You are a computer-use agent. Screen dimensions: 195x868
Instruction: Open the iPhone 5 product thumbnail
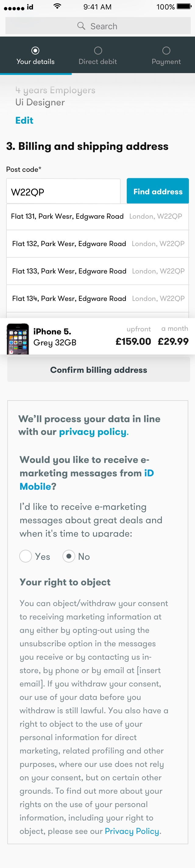[18, 338]
